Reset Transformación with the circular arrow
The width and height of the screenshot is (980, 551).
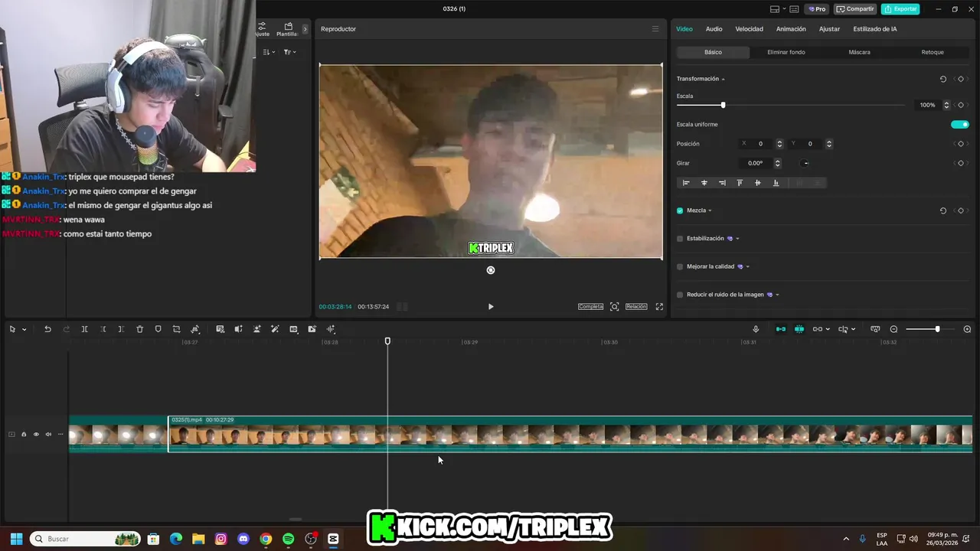pos(943,79)
